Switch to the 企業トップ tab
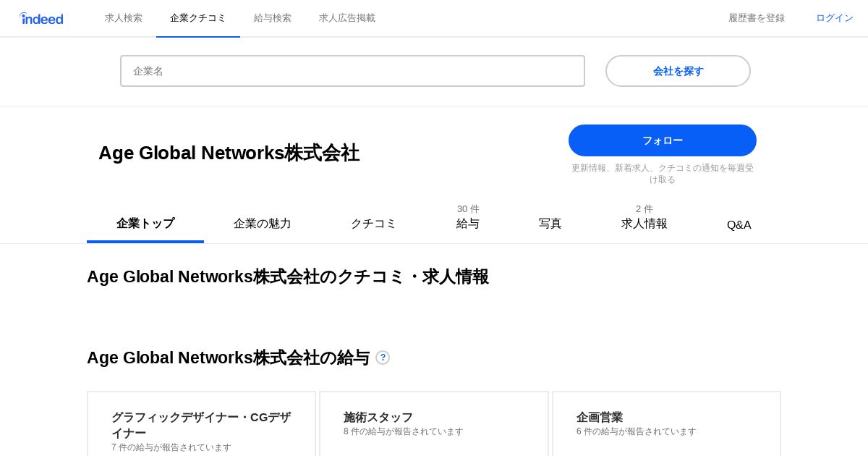868x456 pixels. click(145, 224)
